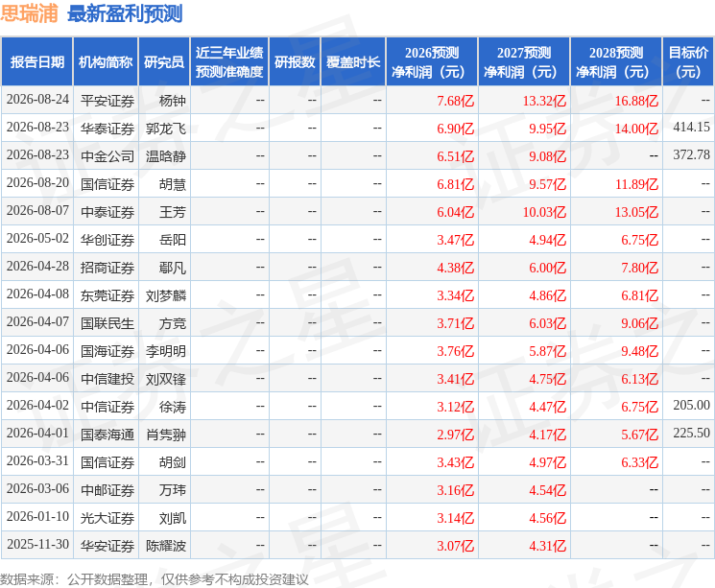Image resolution: width=715 pixels, height=588 pixels.
Task: Click the 2026预测净利润 column header
Action: (x=432, y=62)
